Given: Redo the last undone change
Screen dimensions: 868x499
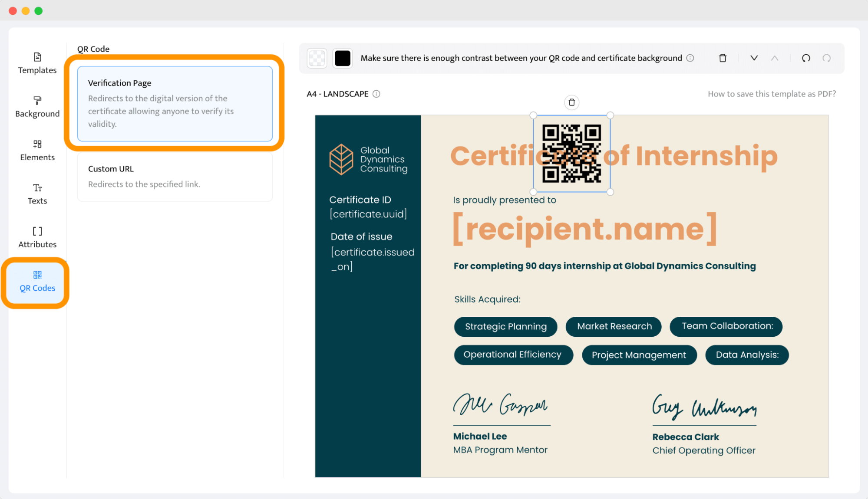Looking at the screenshot, I should 827,58.
